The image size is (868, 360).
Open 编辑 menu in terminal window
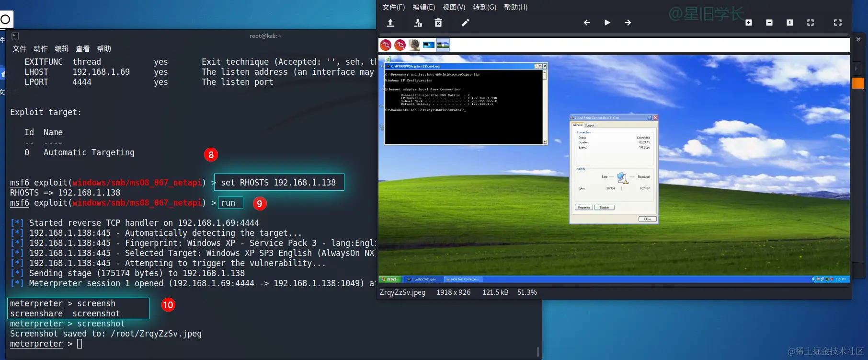coord(62,49)
